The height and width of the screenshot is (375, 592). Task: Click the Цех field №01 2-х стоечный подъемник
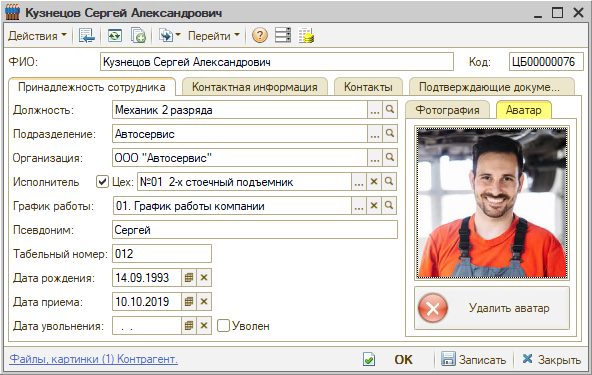(x=245, y=182)
